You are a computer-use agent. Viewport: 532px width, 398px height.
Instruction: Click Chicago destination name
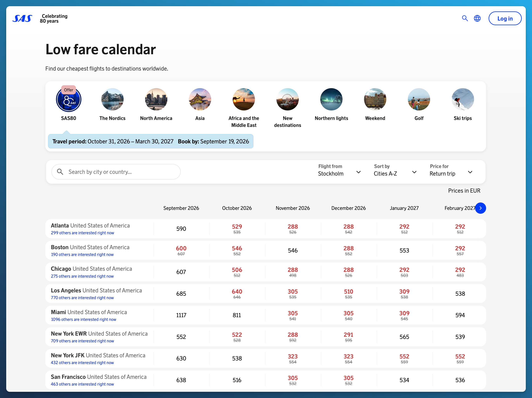(61, 269)
